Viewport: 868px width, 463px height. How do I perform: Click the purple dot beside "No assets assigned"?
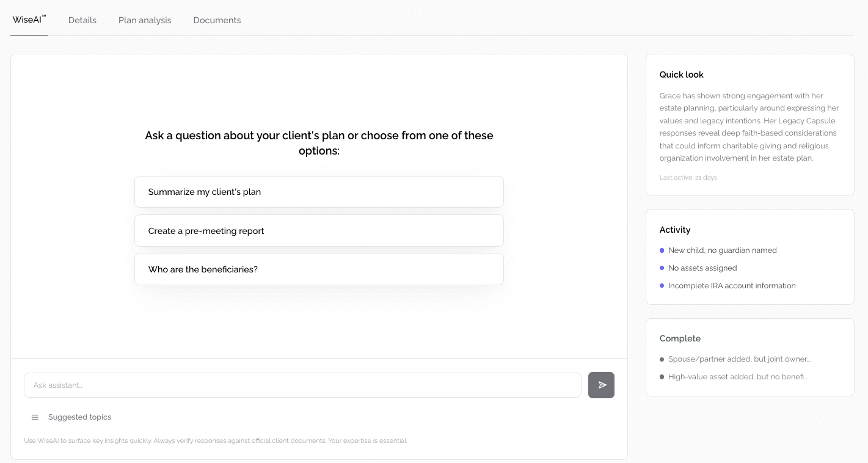point(662,268)
